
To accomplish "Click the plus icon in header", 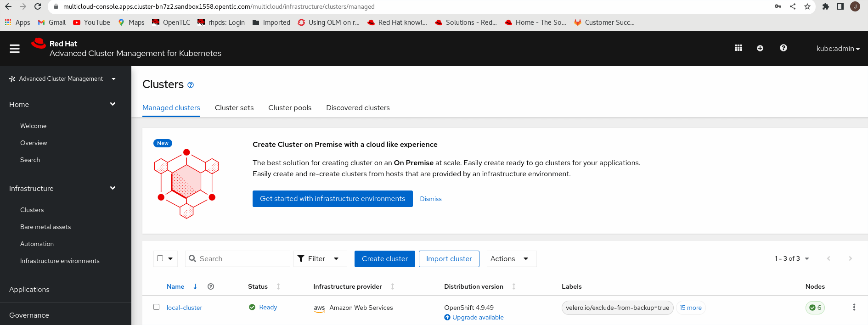I will 760,48.
